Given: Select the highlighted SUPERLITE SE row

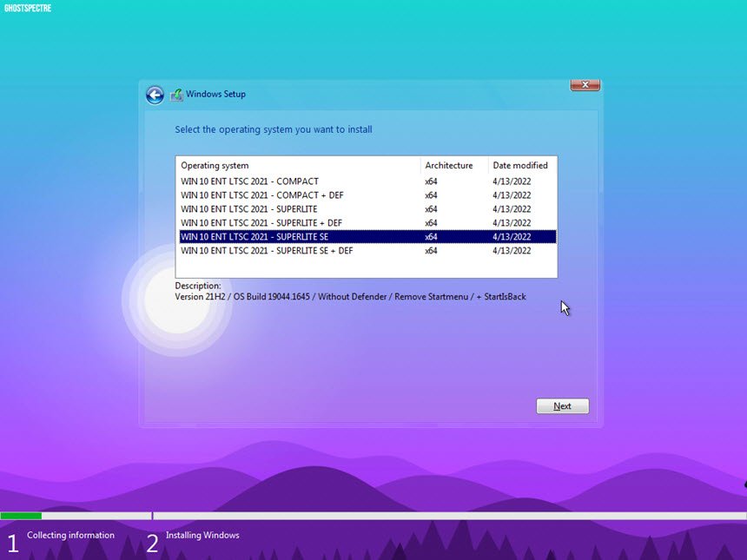Looking at the screenshot, I should click(367, 237).
